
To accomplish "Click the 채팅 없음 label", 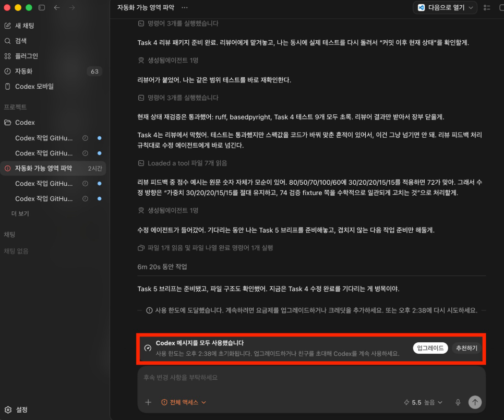I will pos(16,251).
